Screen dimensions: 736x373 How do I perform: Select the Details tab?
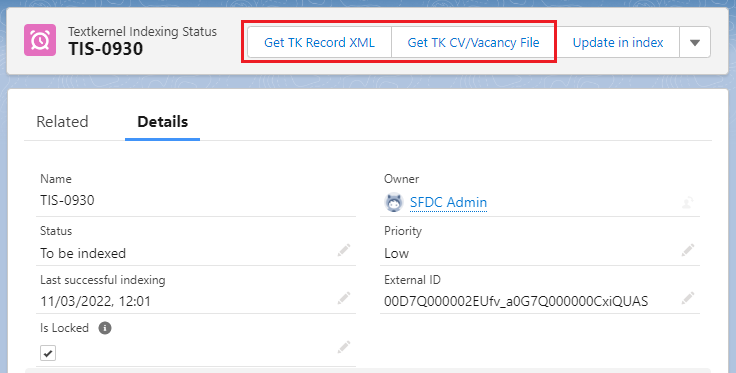click(x=162, y=122)
